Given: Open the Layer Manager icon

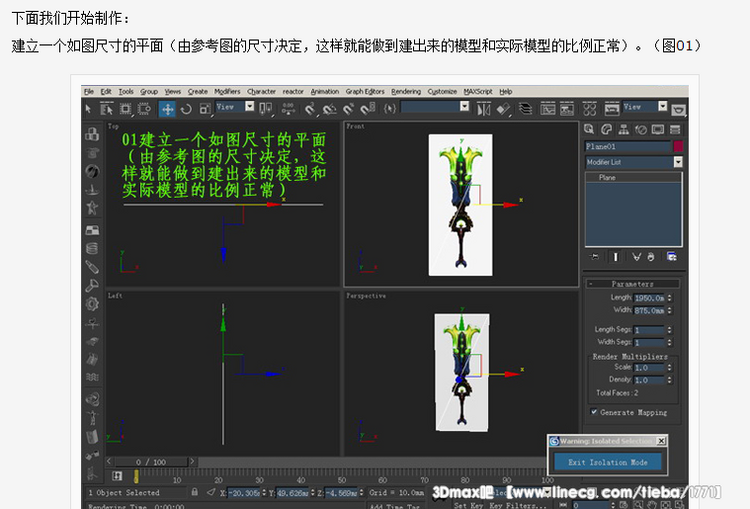Looking at the screenshot, I should [525, 109].
